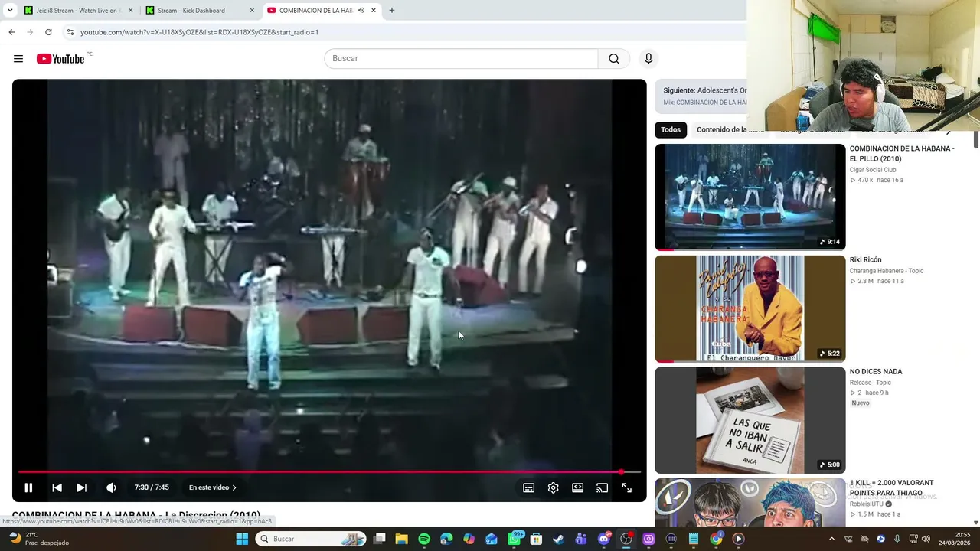980x551 pixels.
Task: Click inside the YouTube Buscar search field
Action: (461, 59)
